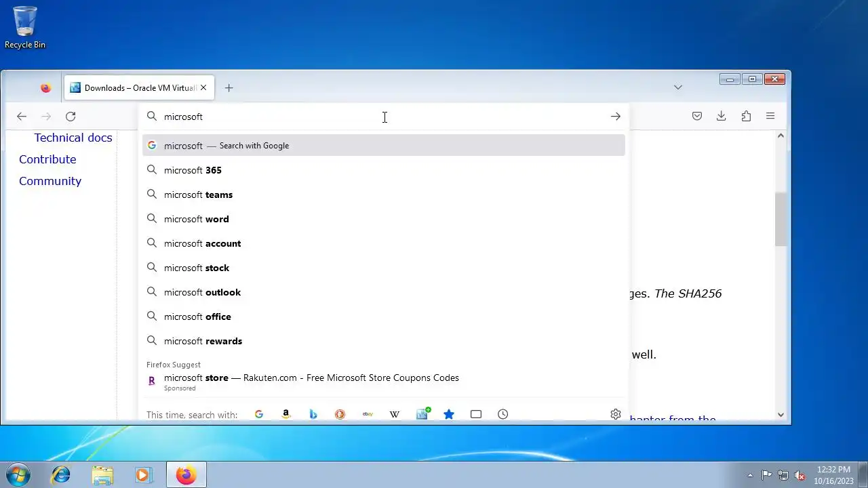This screenshot has height=488, width=868.
Task: Open the Windows Start menu
Action: 18,474
